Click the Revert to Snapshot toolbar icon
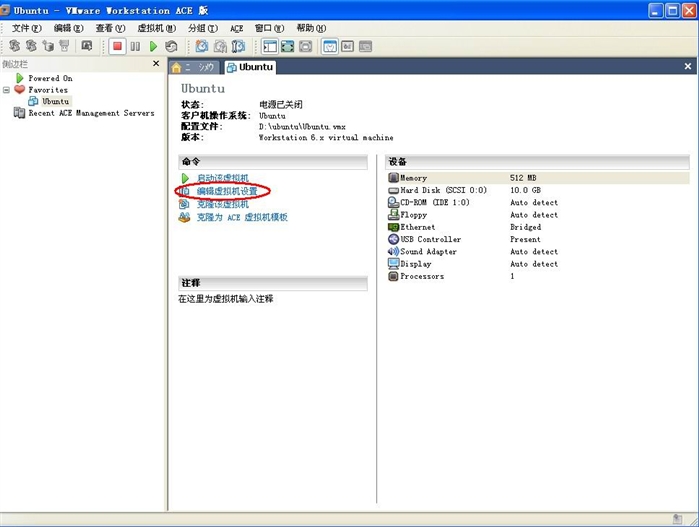The width and height of the screenshot is (699, 527). [x=220, y=46]
